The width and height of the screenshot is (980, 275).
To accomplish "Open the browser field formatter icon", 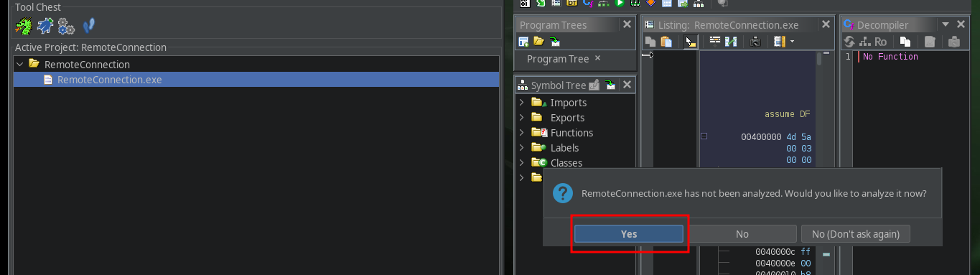I will (715, 41).
